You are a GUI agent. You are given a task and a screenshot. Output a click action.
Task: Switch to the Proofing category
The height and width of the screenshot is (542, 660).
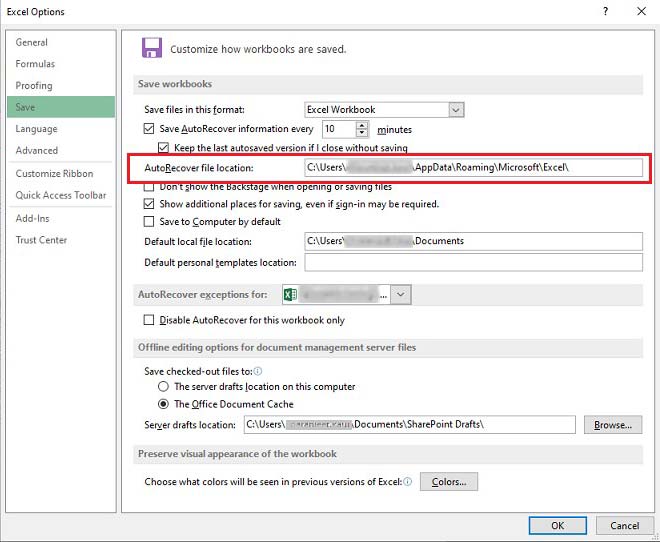coord(34,85)
